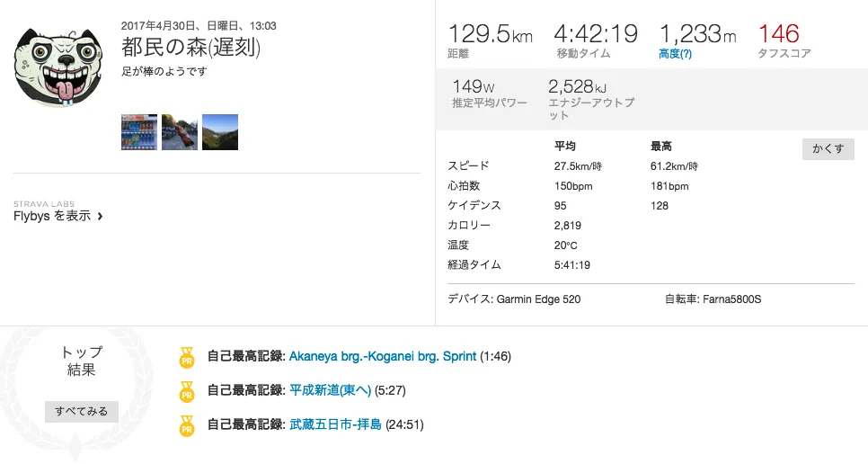
Task: Click the PR medal beside 平成新道(東へ)
Action: tap(187, 391)
